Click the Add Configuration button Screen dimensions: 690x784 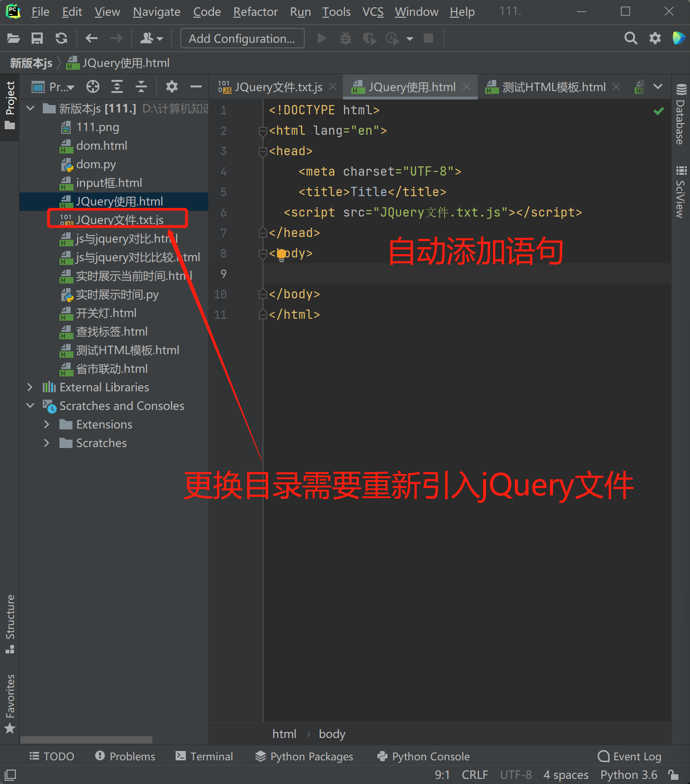tap(242, 38)
